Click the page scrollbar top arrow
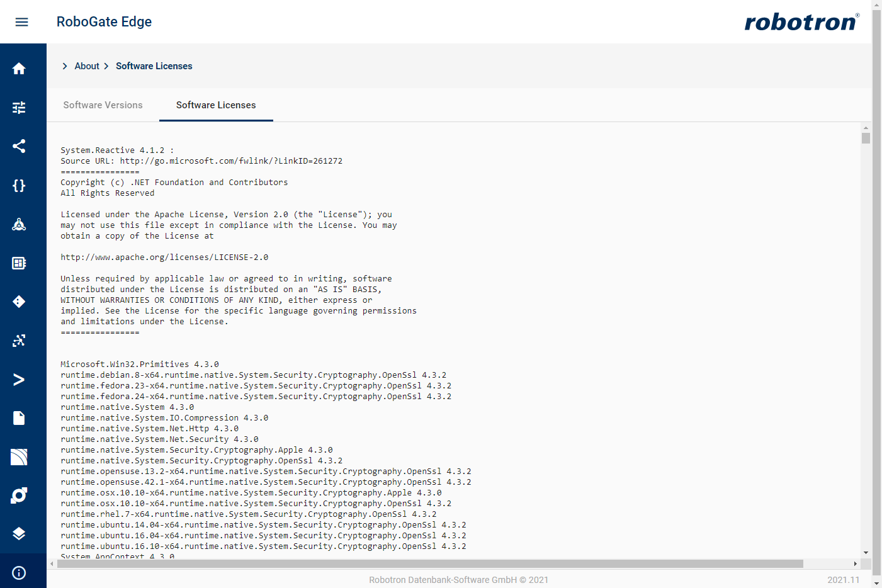This screenshot has width=882, height=588. tap(876, 4)
